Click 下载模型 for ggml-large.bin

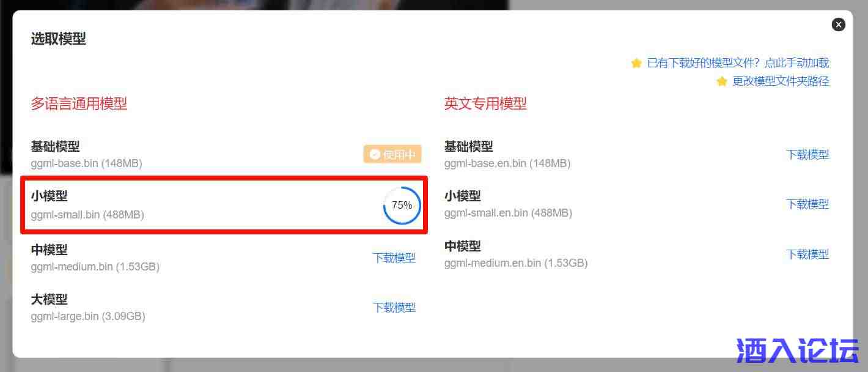point(394,308)
